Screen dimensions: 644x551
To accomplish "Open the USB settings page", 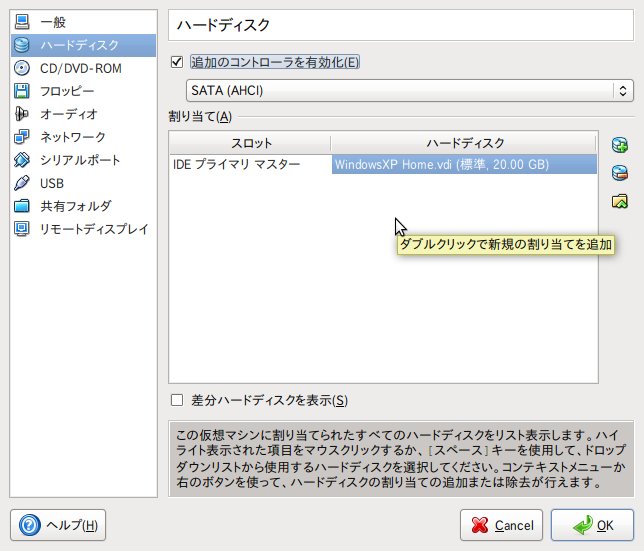I will [x=83, y=183].
